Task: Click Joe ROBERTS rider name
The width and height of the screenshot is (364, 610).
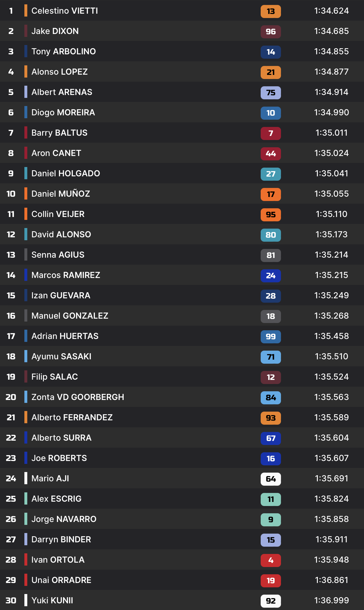Action: click(59, 458)
